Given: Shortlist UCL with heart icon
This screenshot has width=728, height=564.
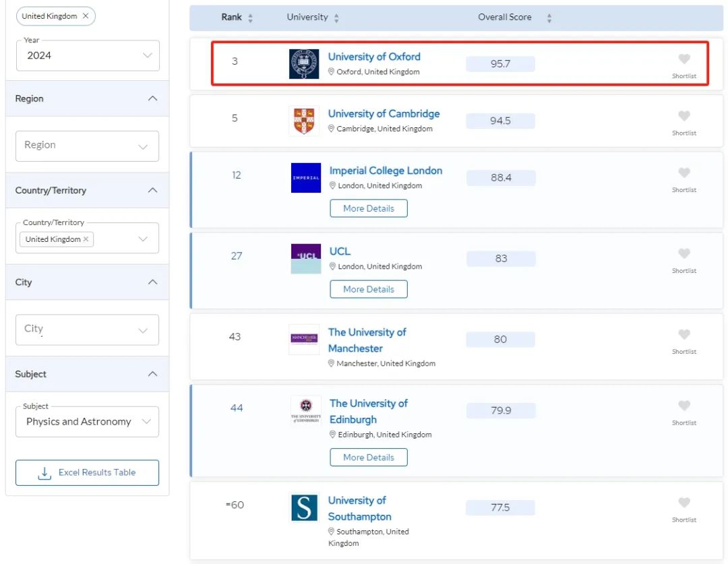Looking at the screenshot, I should tap(684, 253).
